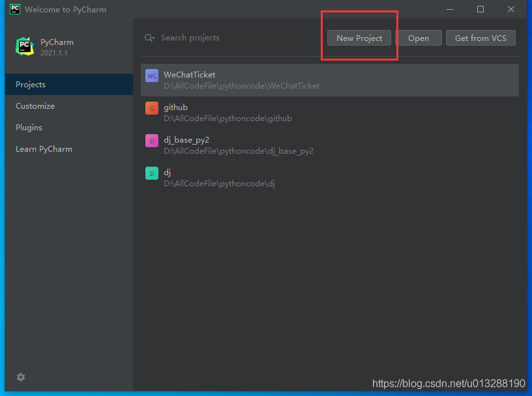Viewport: 532px width, 396px height.
Task: Click the WeChatTicket project icon
Action: pos(152,76)
